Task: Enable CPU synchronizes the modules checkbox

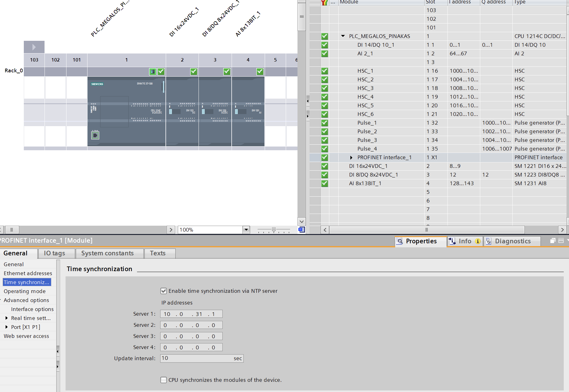Action: coord(164,380)
